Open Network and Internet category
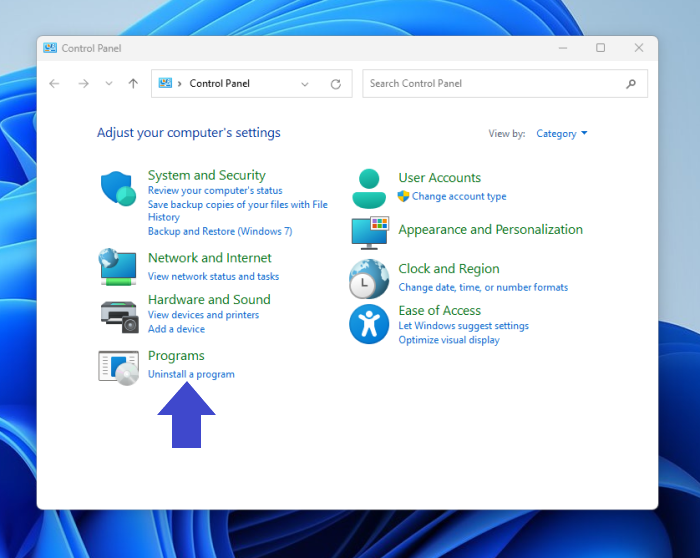 tap(210, 258)
